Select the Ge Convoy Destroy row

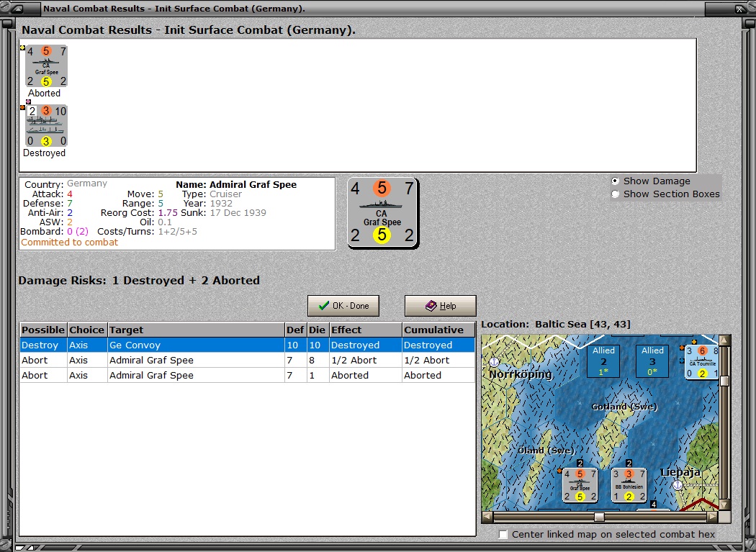click(x=248, y=345)
